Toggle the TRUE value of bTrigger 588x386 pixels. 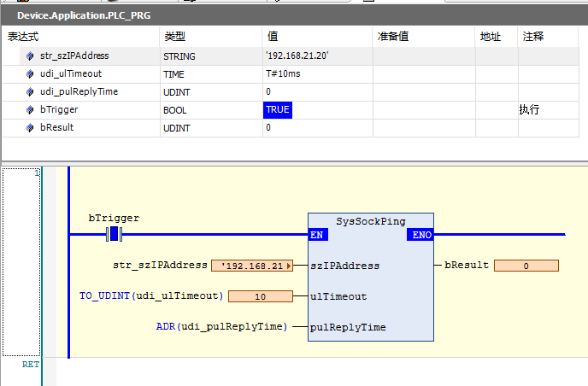278,110
